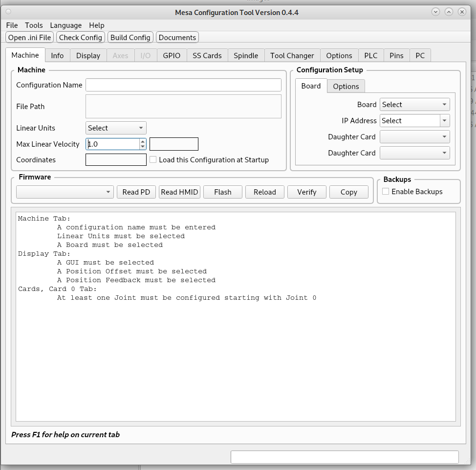476x470 pixels.
Task: Click the velocity readout box beside the spinner
Action: [x=174, y=144]
